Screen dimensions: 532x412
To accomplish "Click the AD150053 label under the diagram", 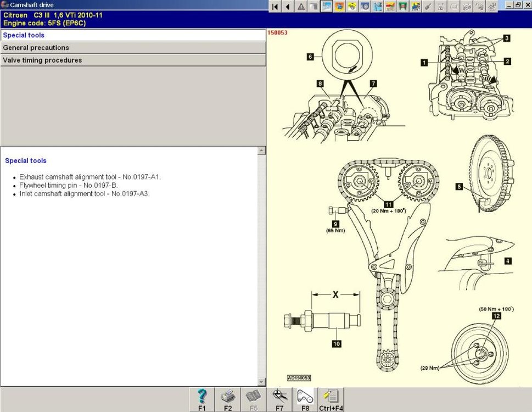I will click(299, 378).
